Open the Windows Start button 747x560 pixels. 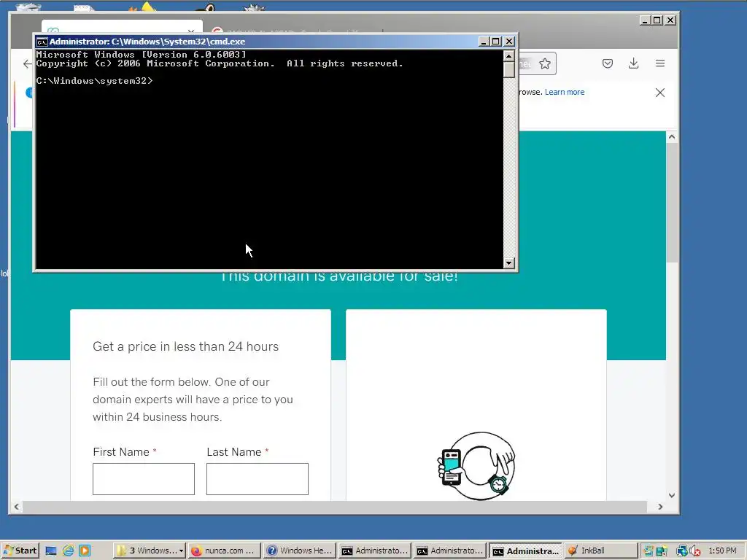point(20,551)
